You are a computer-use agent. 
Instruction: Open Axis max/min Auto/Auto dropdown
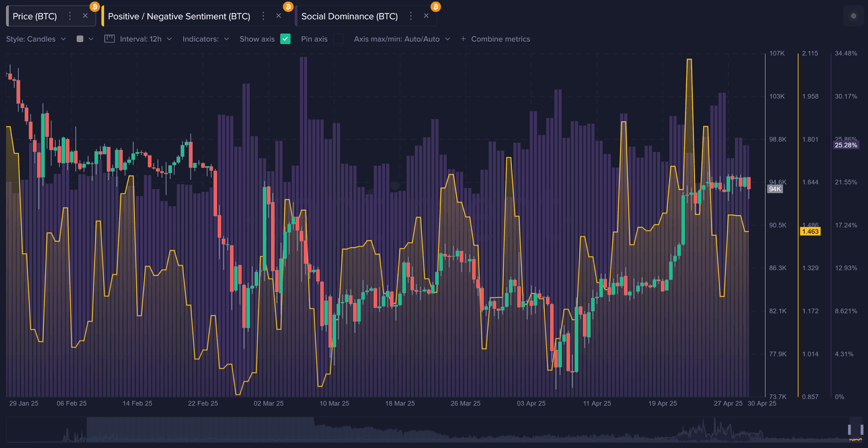(x=402, y=39)
